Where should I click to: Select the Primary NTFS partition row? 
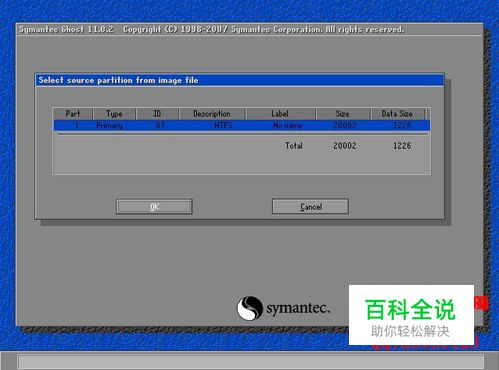pyautogui.click(x=242, y=125)
